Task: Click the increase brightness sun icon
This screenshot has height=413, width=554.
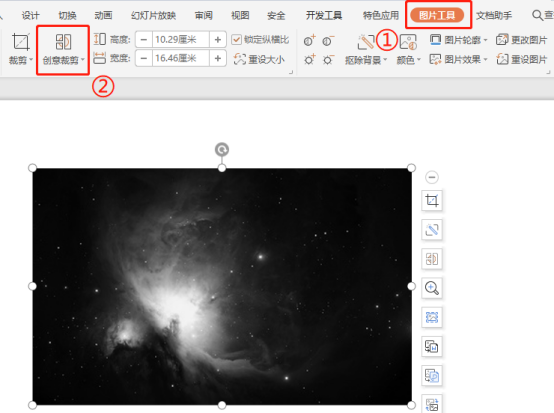Action: (310, 59)
